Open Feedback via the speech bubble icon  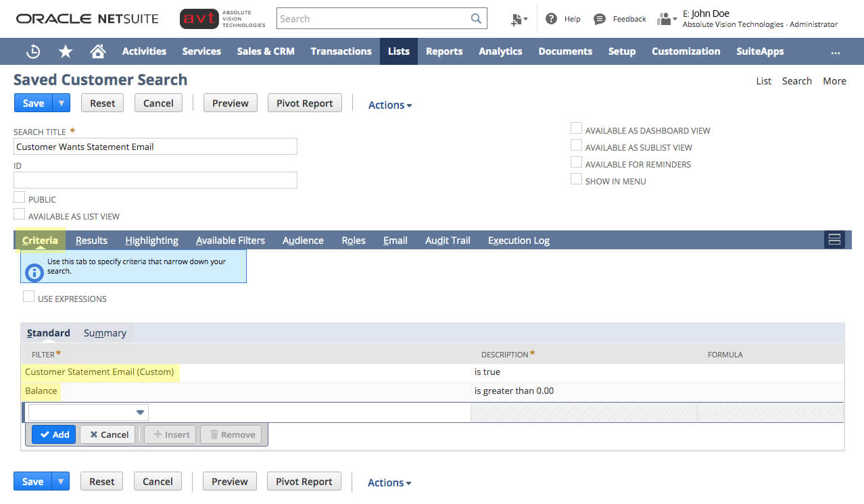598,18
